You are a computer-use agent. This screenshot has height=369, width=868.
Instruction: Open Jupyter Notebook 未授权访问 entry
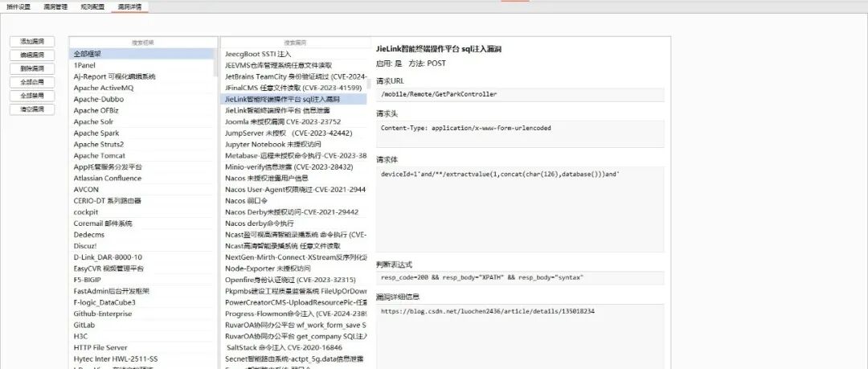tap(294, 144)
